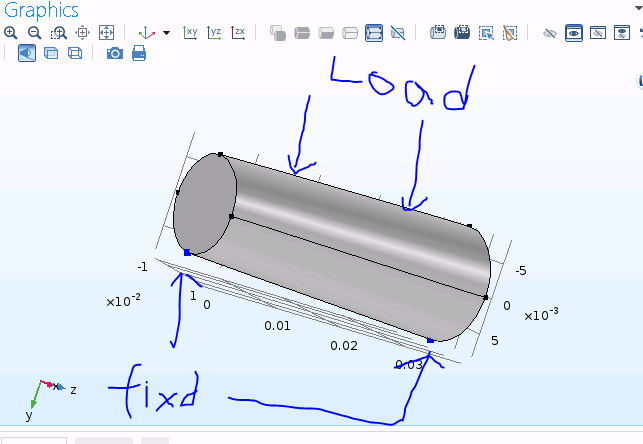This screenshot has width=643, height=444.
Task: Toggle scene light button
Action: pyautogui.click(x=27, y=53)
